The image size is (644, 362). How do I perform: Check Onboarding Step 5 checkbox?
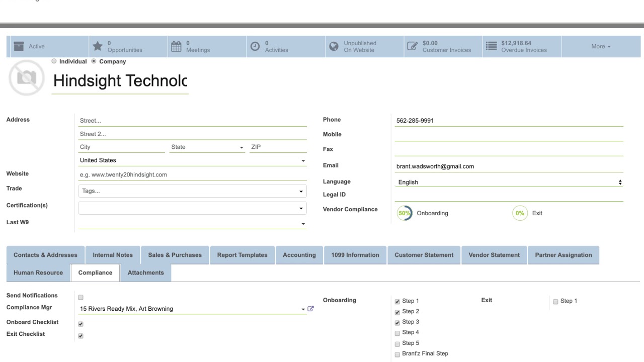[x=397, y=344]
